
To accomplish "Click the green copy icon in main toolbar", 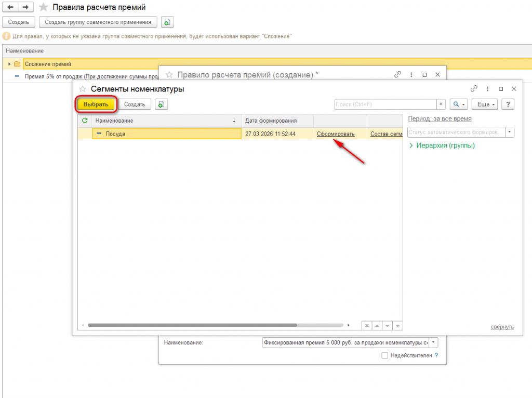I will [167, 22].
